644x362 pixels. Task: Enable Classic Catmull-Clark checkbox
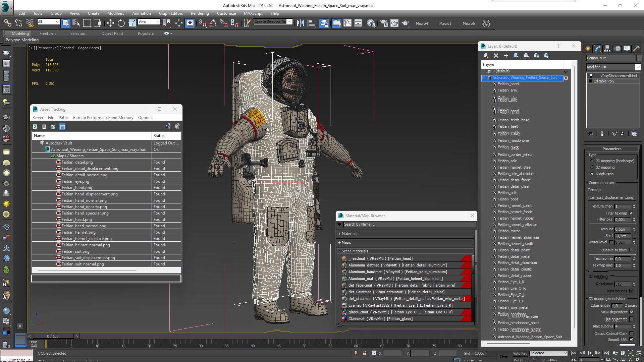631,334
